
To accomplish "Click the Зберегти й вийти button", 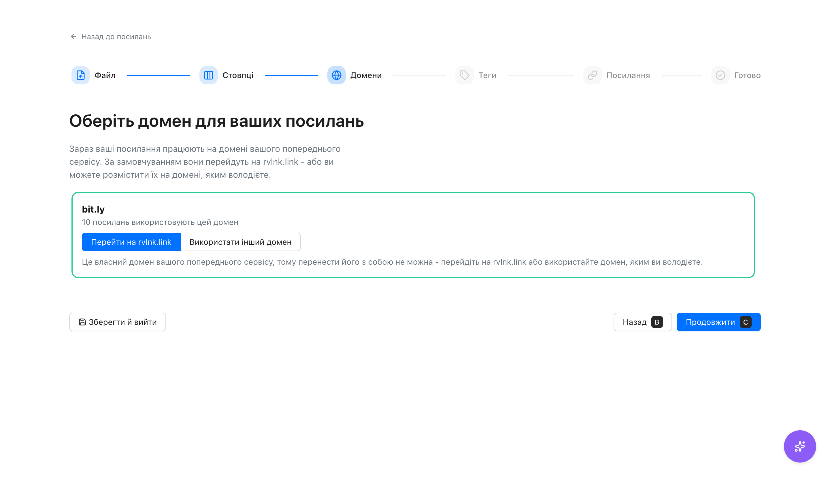I will point(118,322).
